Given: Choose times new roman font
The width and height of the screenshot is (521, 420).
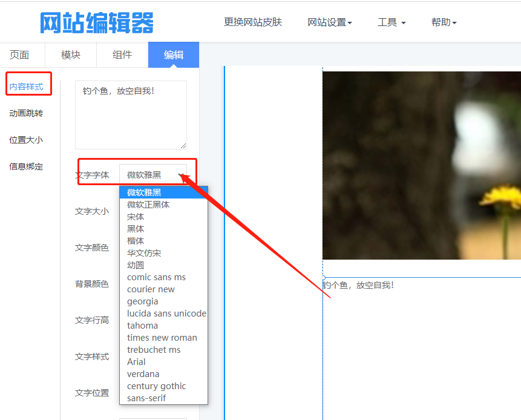Looking at the screenshot, I should (x=163, y=338).
